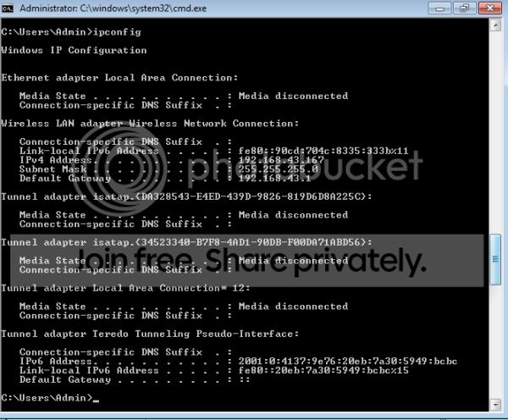Viewport: 508px width, 420px height.
Task: Click the link-local address fe80::20eb:7a30:5949:bcbc%15
Action: tap(323, 370)
